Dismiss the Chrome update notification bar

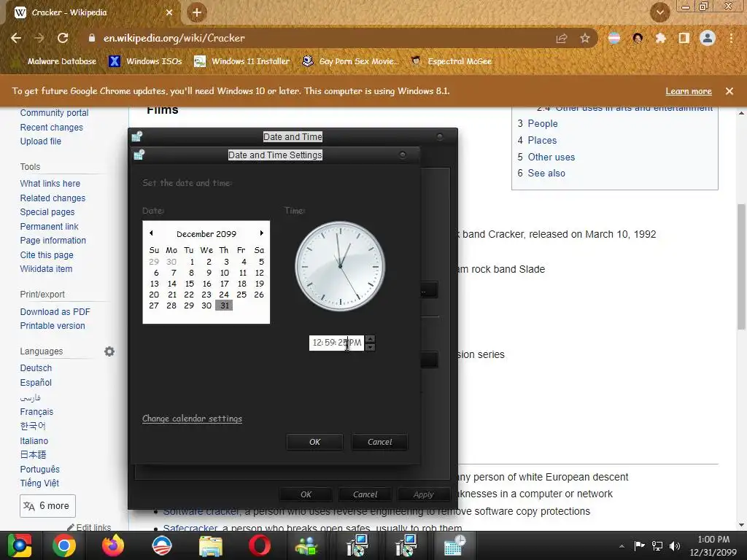pos(729,91)
